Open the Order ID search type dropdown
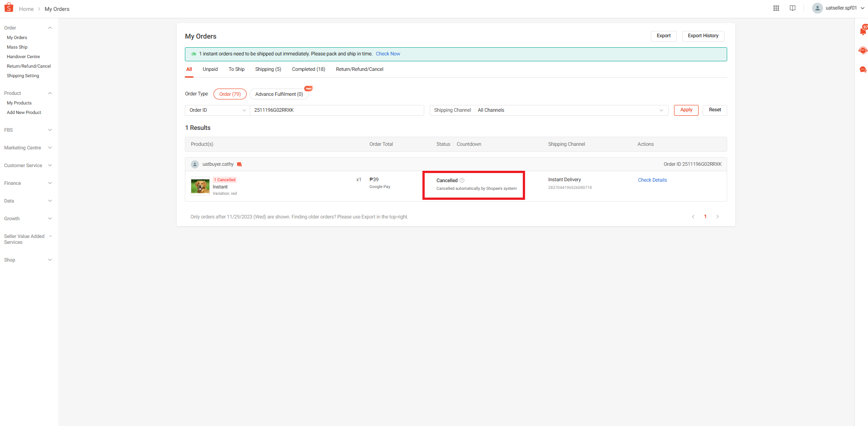The image size is (868, 426). tap(218, 110)
